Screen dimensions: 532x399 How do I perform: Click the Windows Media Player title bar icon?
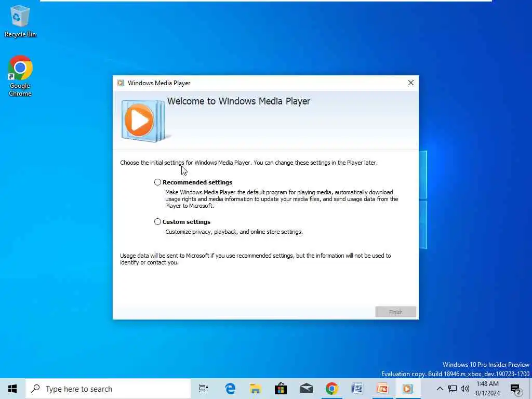point(121,83)
